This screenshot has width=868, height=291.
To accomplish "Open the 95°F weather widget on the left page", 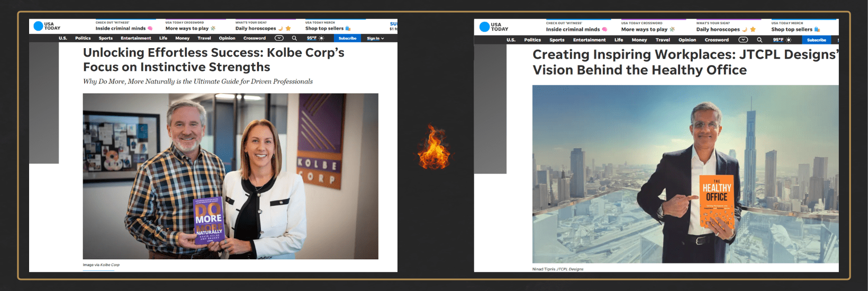I will click(315, 38).
